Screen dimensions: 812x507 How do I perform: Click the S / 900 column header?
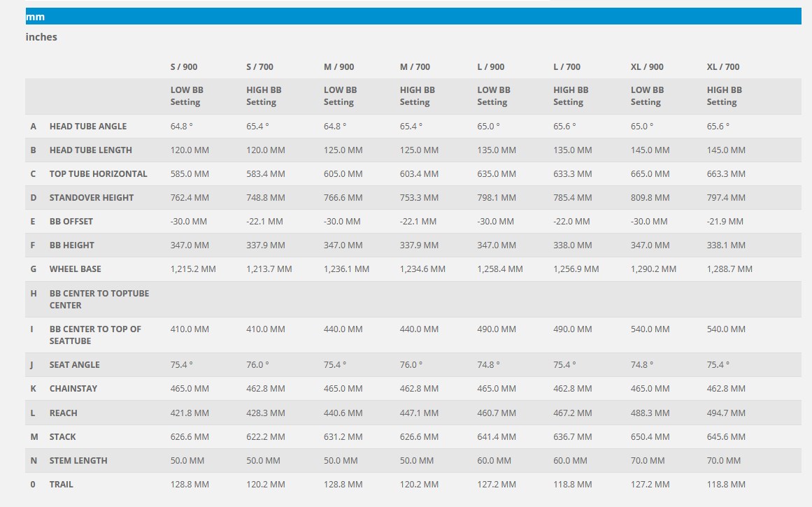(184, 67)
